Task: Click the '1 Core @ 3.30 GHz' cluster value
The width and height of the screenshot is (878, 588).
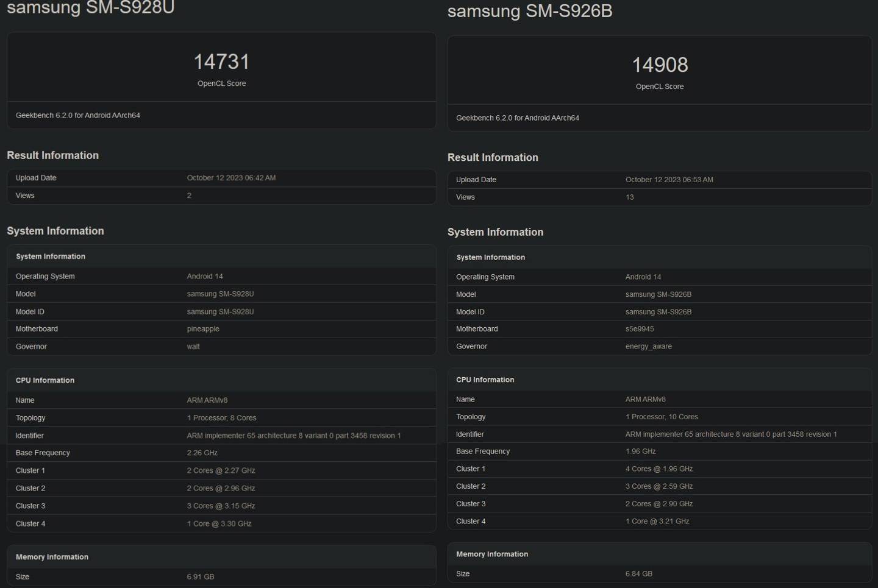Action: coord(219,523)
